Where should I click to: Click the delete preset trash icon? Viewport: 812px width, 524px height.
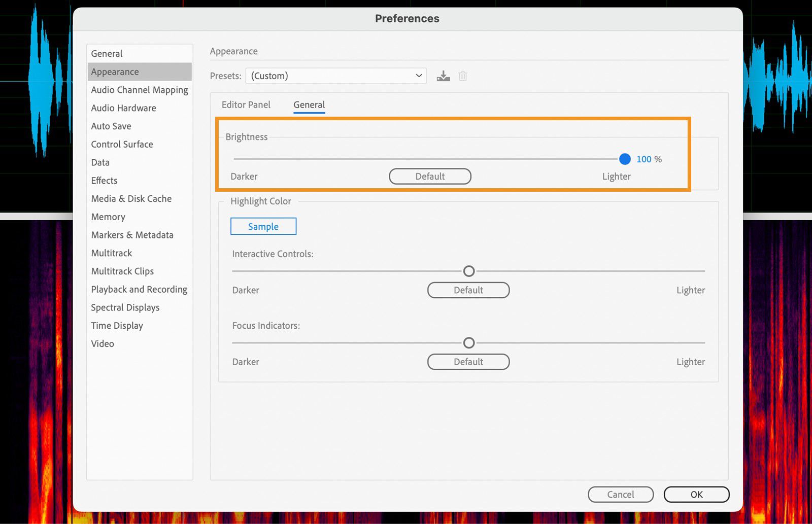462,76
